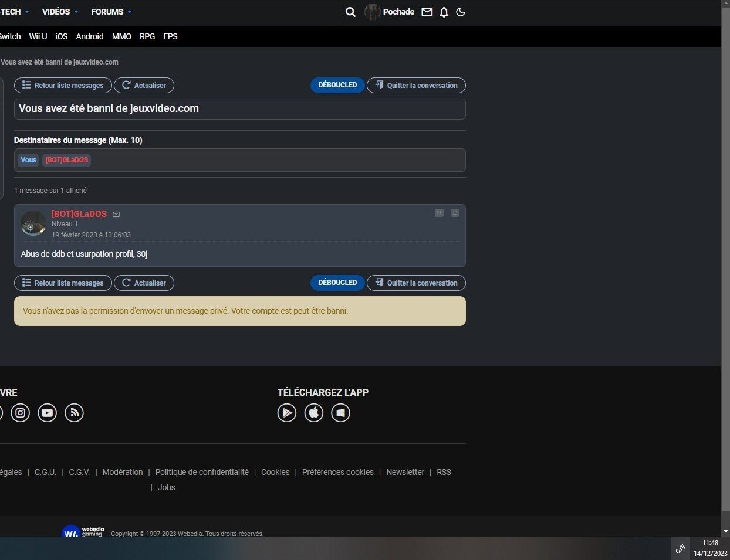Open the Jobs footer link
The width and height of the screenshot is (730, 560).
tap(167, 487)
